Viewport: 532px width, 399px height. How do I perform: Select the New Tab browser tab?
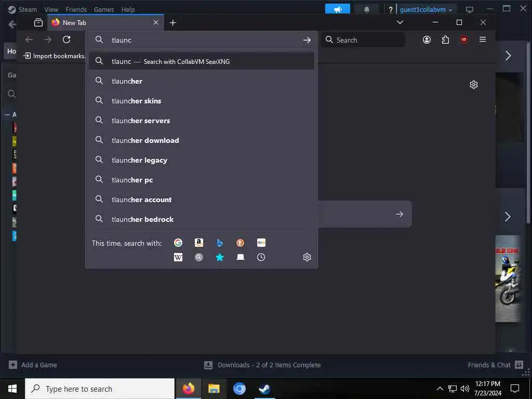[x=105, y=22]
